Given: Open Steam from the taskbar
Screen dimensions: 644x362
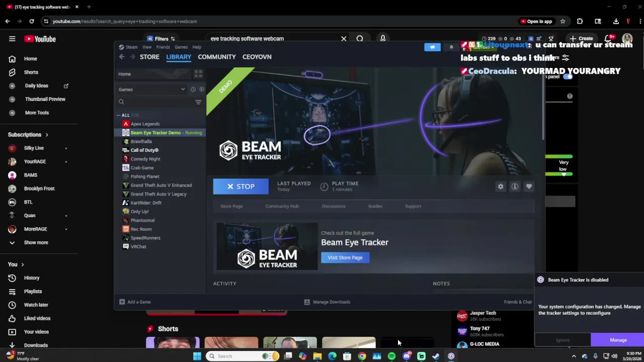Looking at the screenshot, I should (x=436, y=356).
